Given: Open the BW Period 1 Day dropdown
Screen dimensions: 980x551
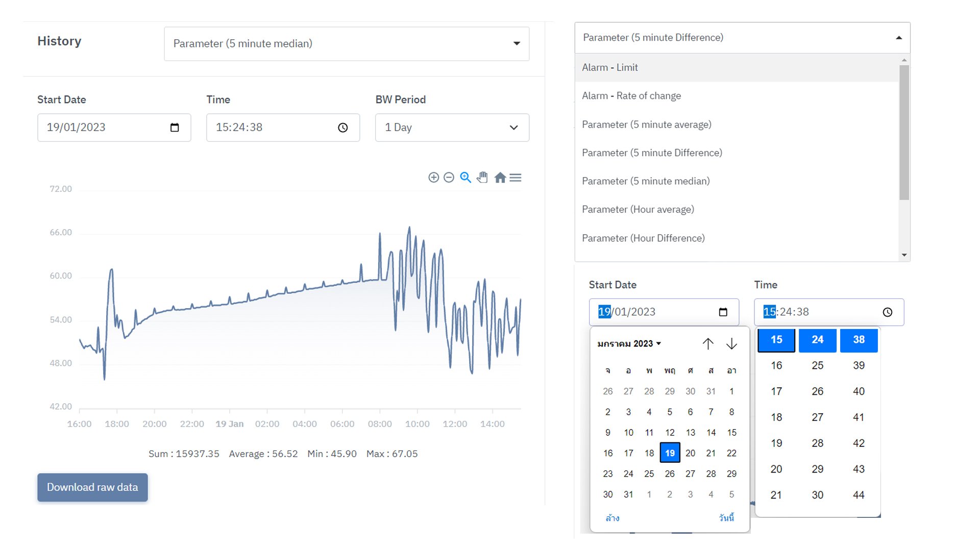Looking at the screenshot, I should click(452, 128).
